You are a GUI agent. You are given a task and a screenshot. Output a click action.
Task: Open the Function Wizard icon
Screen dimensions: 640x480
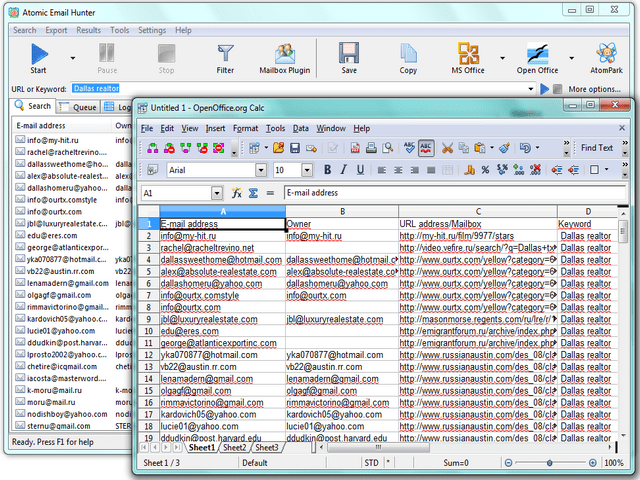pyautogui.click(x=237, y=193)
